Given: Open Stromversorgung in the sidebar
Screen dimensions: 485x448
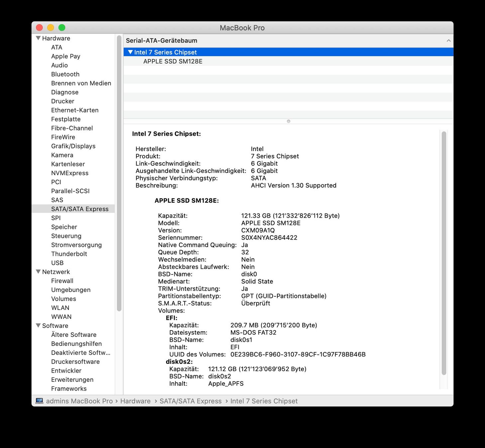Looking at the screenshot, I should tap(76, 245).
